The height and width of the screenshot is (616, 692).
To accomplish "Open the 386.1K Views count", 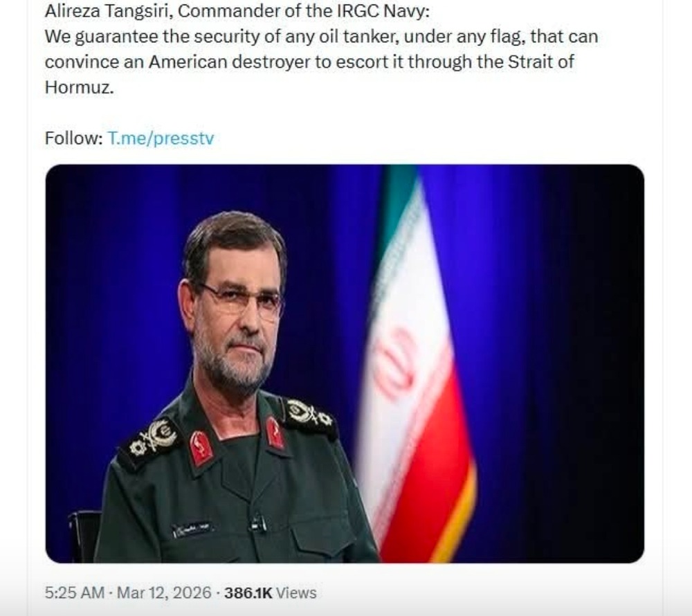I will [270, 592].
